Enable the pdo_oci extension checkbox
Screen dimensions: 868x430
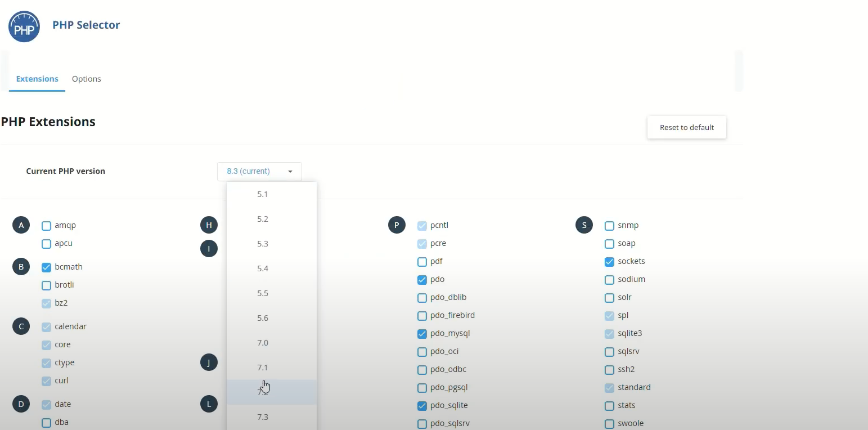[x=422, y=352]
